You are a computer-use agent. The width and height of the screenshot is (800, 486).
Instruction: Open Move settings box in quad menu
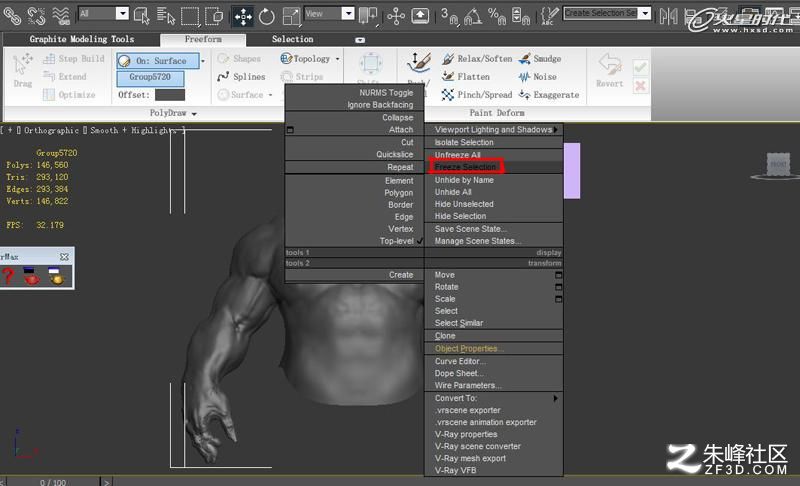tap(559, 275)
